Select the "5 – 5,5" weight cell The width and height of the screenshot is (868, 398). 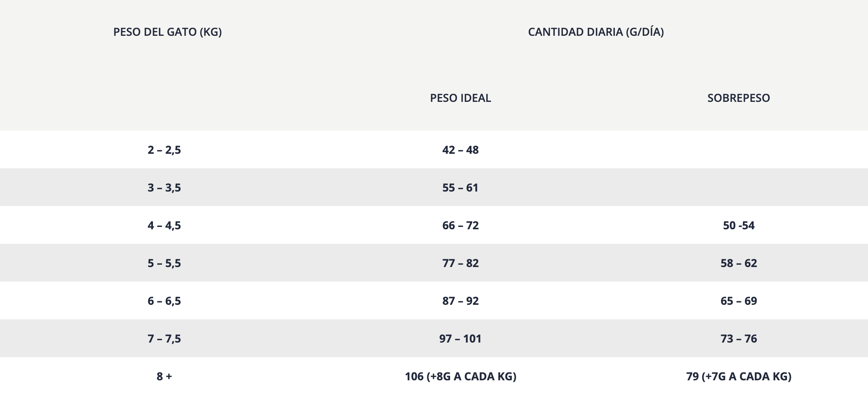pos(164,263)
